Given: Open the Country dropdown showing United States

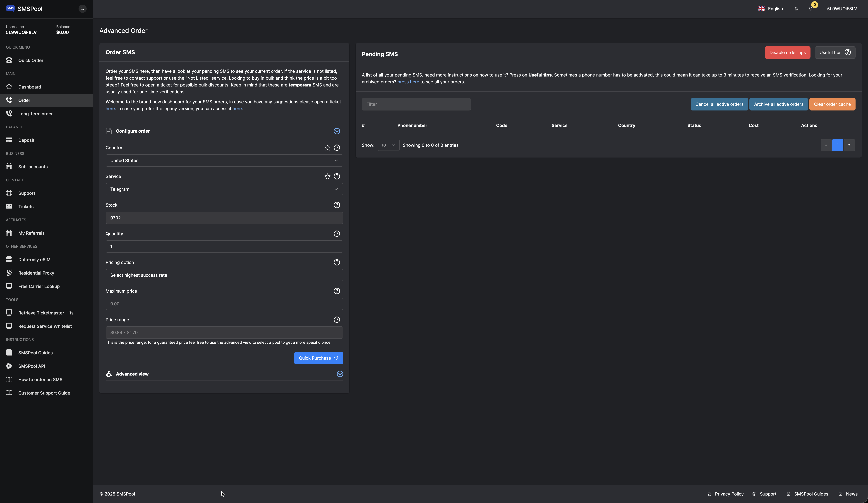Looking at the screenshot, I should pos(224,160).
